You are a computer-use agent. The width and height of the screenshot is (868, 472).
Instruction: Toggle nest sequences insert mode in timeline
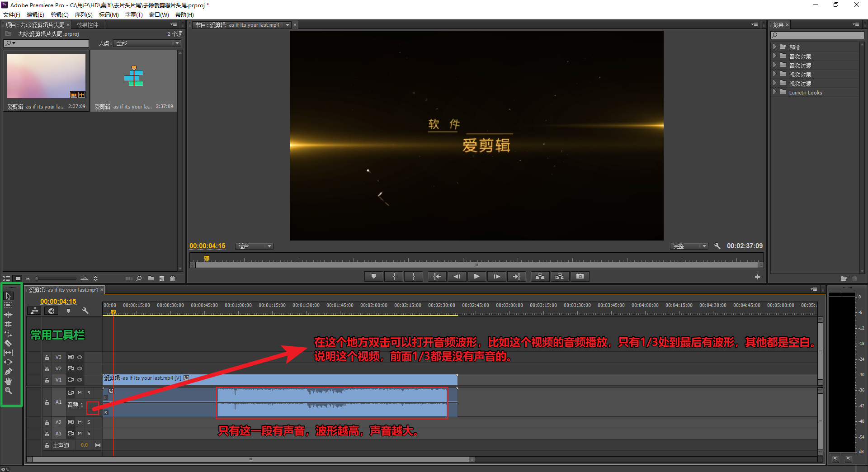click(34, 311)
